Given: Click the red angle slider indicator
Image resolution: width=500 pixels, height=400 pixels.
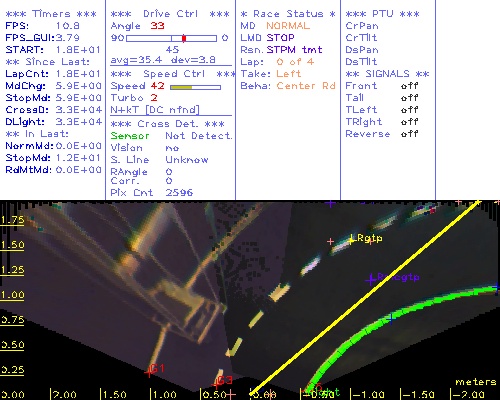Looking at the screenshot, I should pyautogui.click(x=184, y=38).
